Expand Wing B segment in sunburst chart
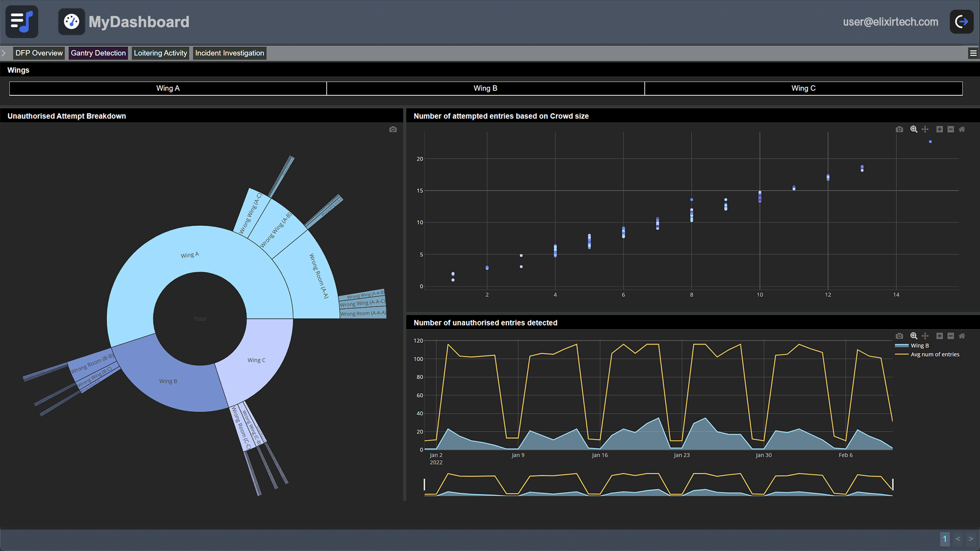Screen dimensions: 980x551 coord(168,381)
